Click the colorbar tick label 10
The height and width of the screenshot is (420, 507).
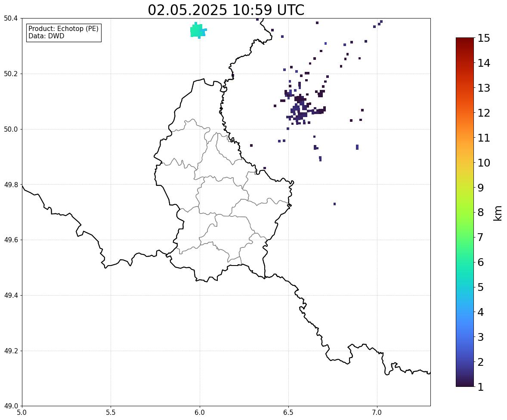[x=484, y=163]
